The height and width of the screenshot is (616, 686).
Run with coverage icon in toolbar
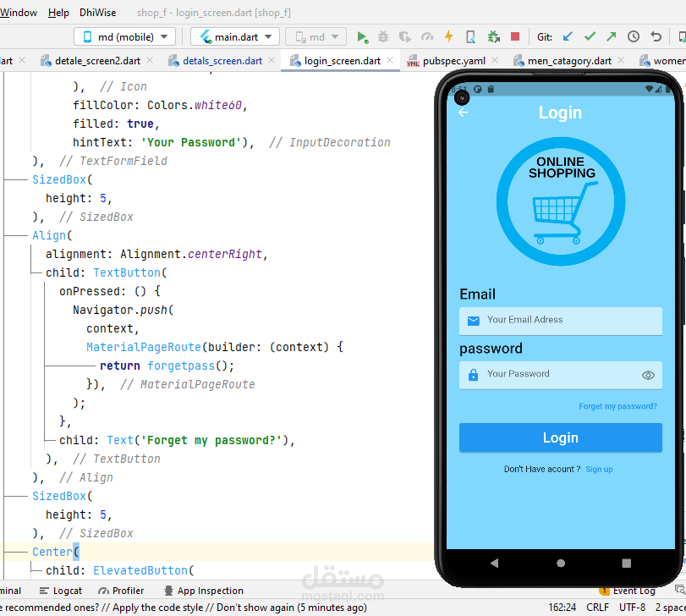tap(405, 36)
